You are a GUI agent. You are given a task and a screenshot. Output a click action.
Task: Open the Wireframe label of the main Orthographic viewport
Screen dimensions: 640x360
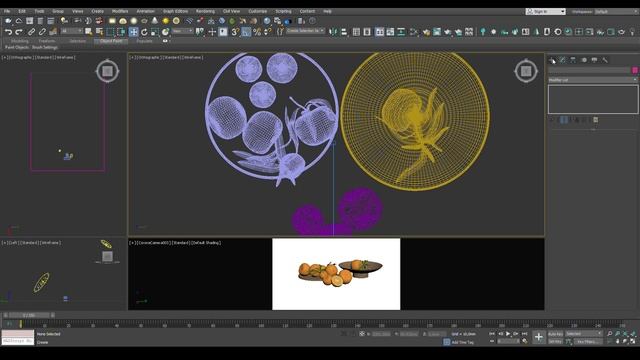[193, 58]
